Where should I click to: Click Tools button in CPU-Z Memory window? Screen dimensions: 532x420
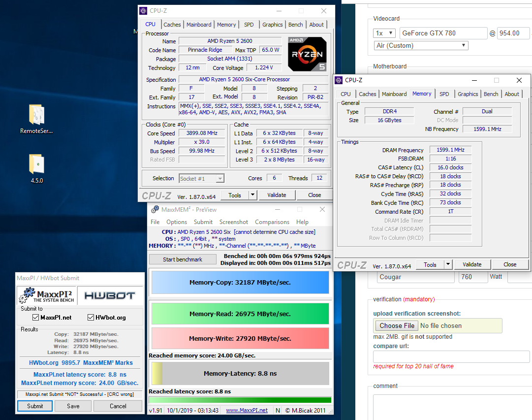click(x=430, y=264)
